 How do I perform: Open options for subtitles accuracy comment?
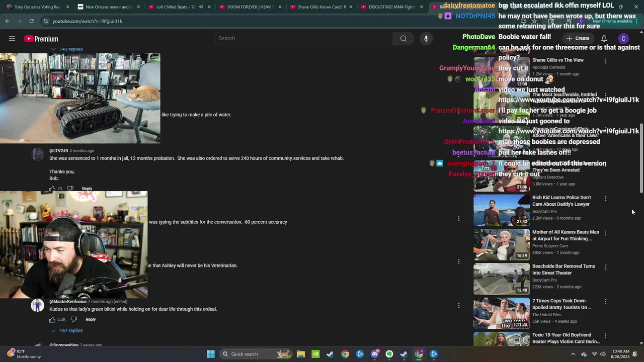click(x=458, y=218)
